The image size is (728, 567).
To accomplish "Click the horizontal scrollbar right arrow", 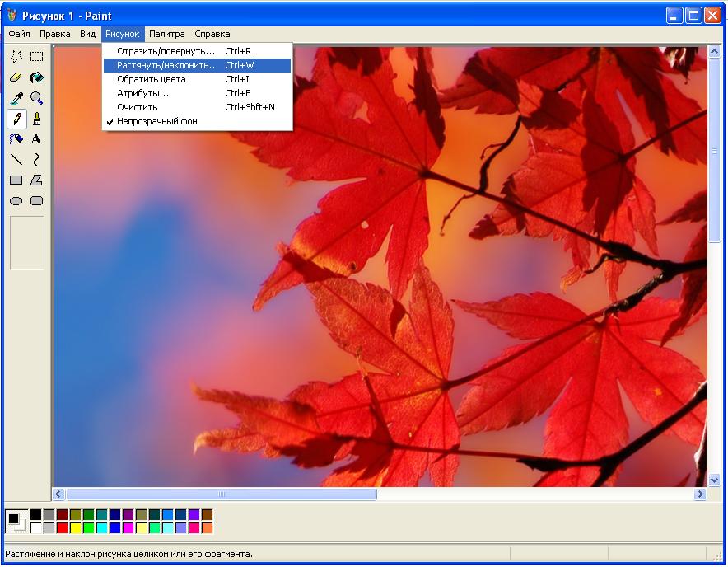I will click(700, 494).
